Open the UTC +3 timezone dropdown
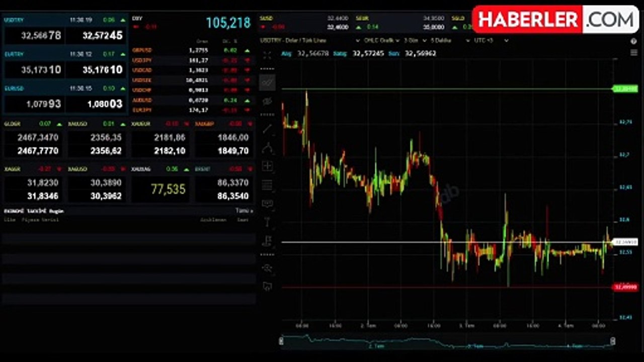The width and height of the screenshot is (644, 362). pyautogui.click(x=491, y=40)
